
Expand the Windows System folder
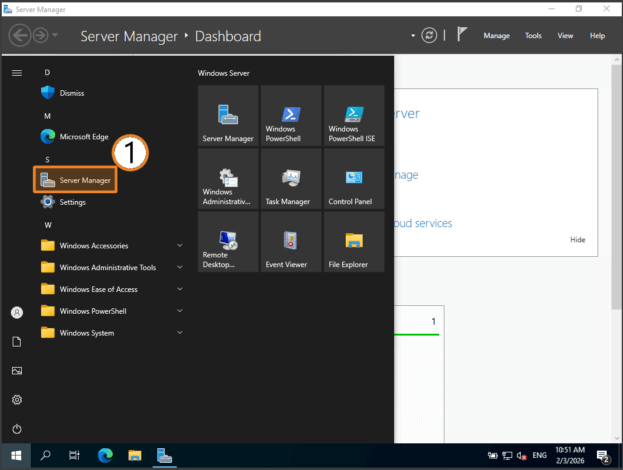(x=111, y=333)
